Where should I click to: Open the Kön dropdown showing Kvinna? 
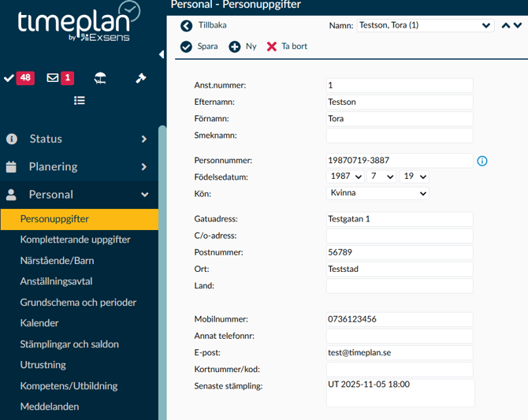377,193
